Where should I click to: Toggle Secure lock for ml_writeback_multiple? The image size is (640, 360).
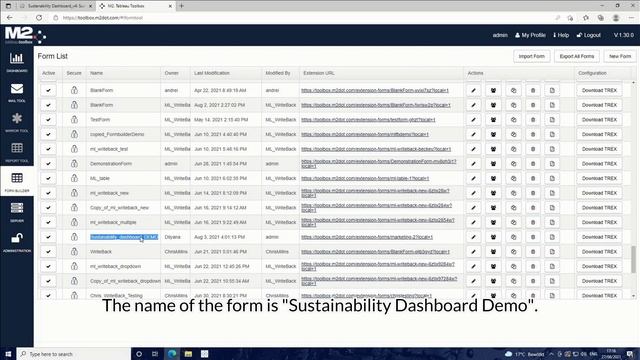click(x=74, y=222)
